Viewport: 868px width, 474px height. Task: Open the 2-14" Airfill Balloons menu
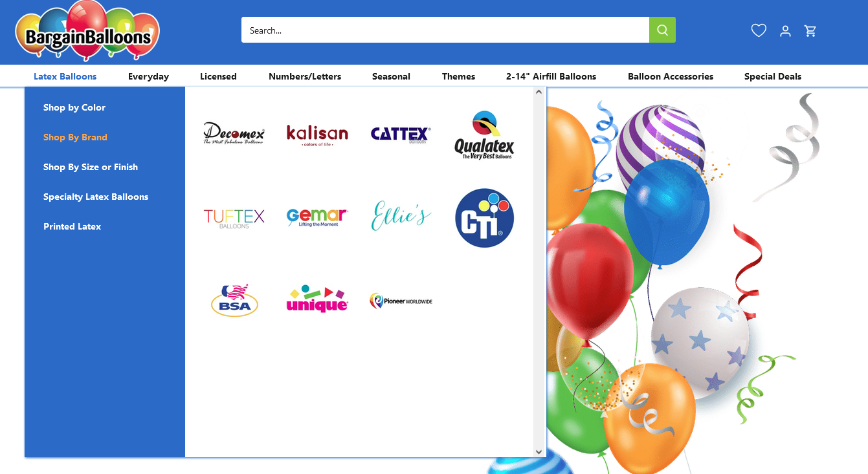551,76
